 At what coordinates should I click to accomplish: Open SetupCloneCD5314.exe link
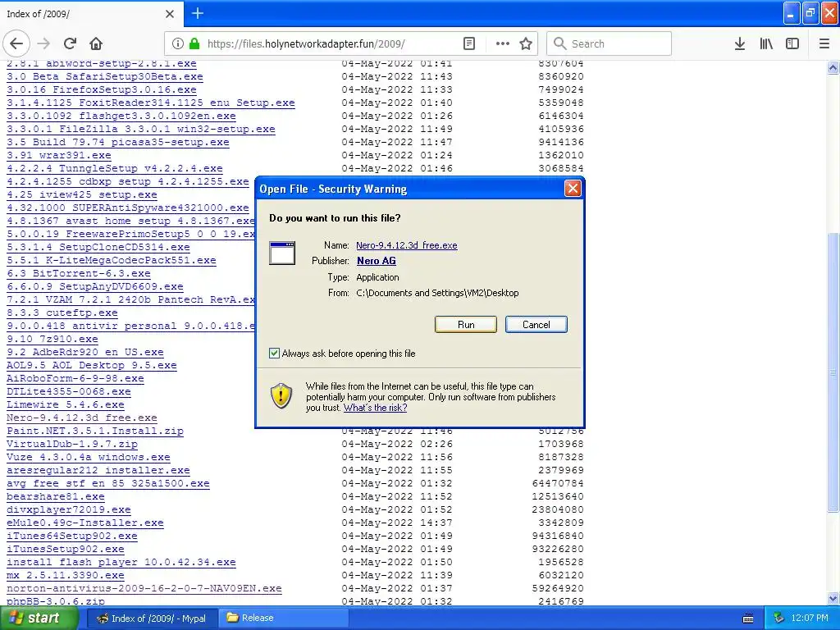98,247
